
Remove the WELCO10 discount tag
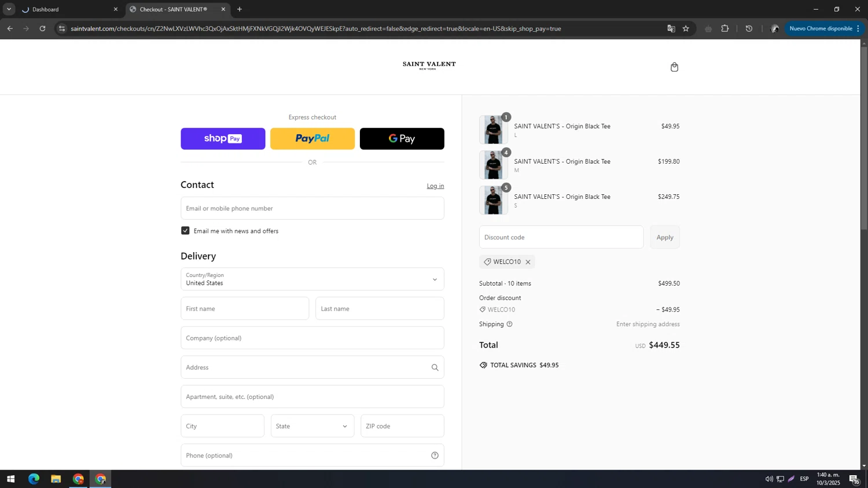(528, 262)
